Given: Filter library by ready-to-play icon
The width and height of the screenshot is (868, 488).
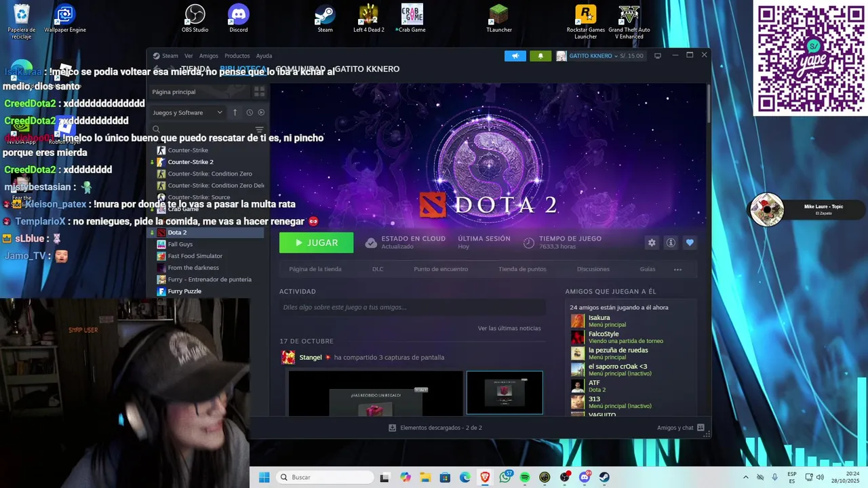Looking at the screenshot, I should (x=261, y=113).
